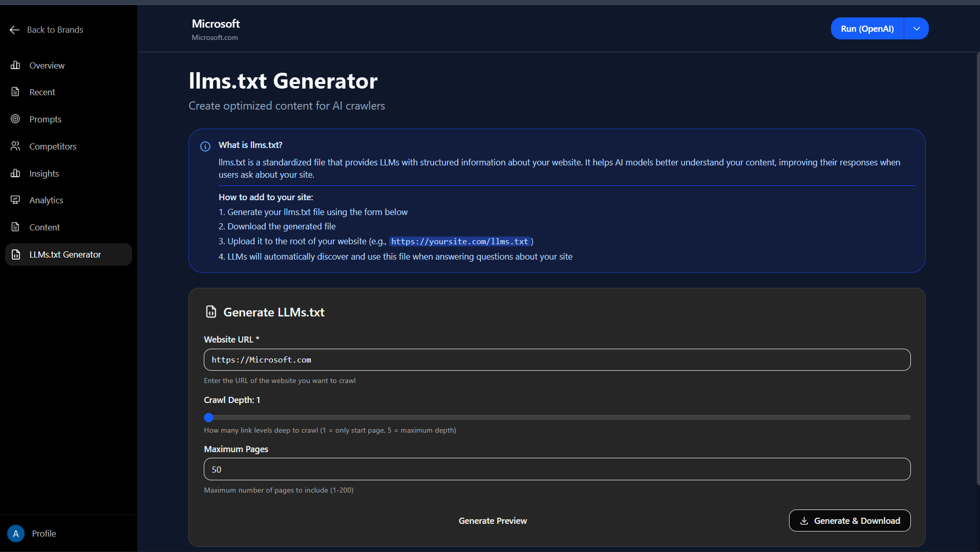This screenshot has height=552, width=980.
Task: Open the Content section
Action: pyautogui.click(x=69, y=227)
